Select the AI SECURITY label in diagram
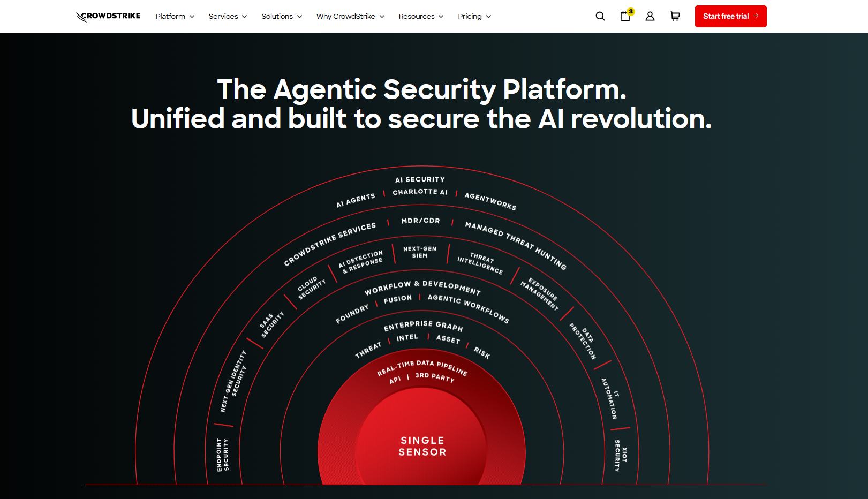 (x=420, y=179)
